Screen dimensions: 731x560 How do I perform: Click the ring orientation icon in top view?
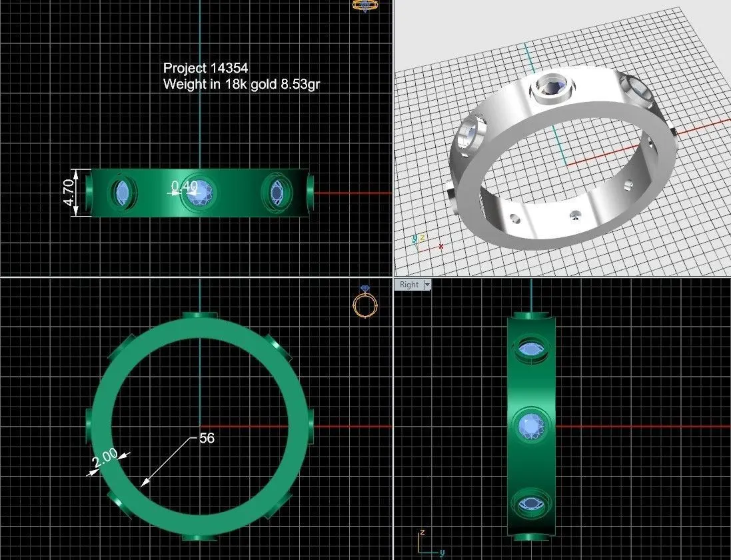coord(365,5)
